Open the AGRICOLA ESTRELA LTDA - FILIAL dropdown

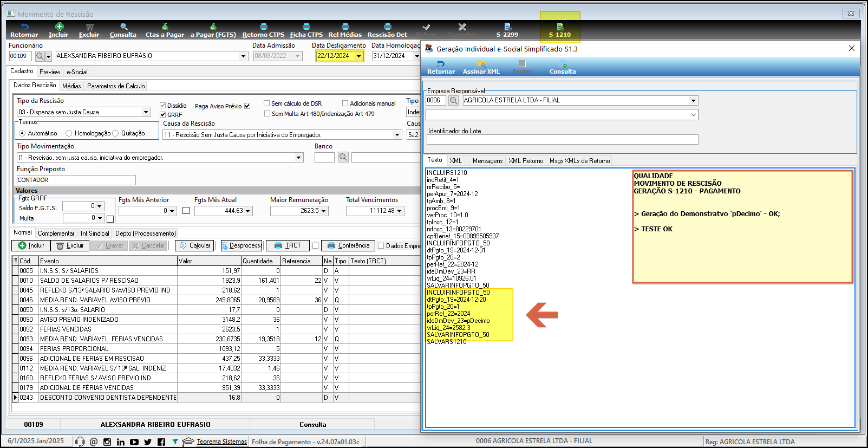(x=693, y=100)
